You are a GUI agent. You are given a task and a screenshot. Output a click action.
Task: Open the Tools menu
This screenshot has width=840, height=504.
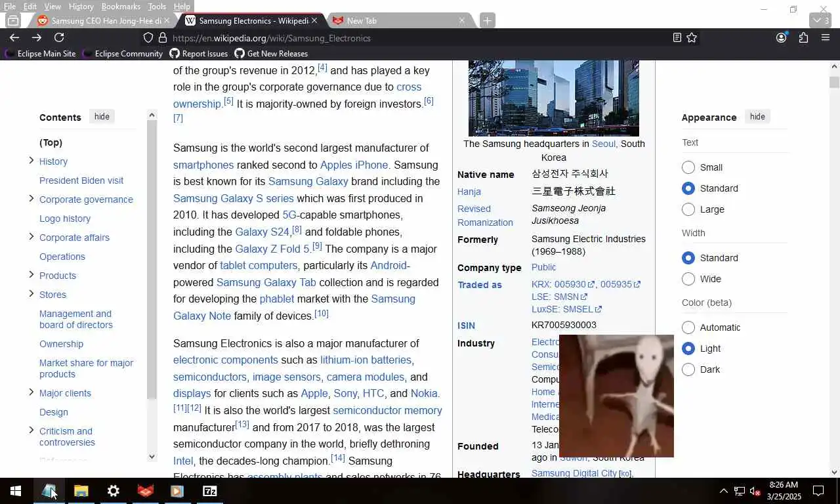[157, 7]
